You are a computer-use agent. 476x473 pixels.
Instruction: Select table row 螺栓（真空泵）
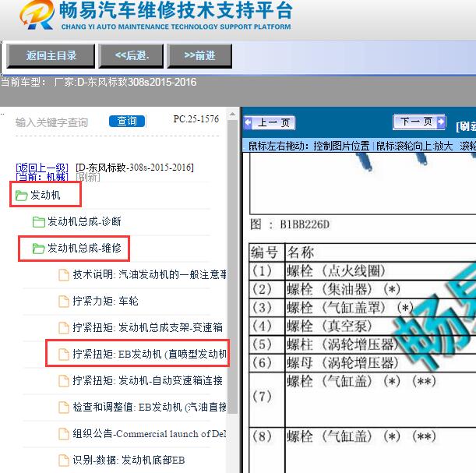coord(362,326)
